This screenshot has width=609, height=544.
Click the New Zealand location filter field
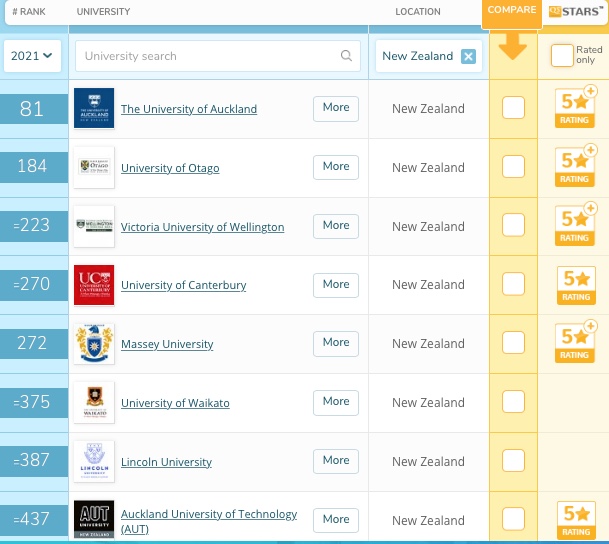pyautogui.click(x=429, y=56)
